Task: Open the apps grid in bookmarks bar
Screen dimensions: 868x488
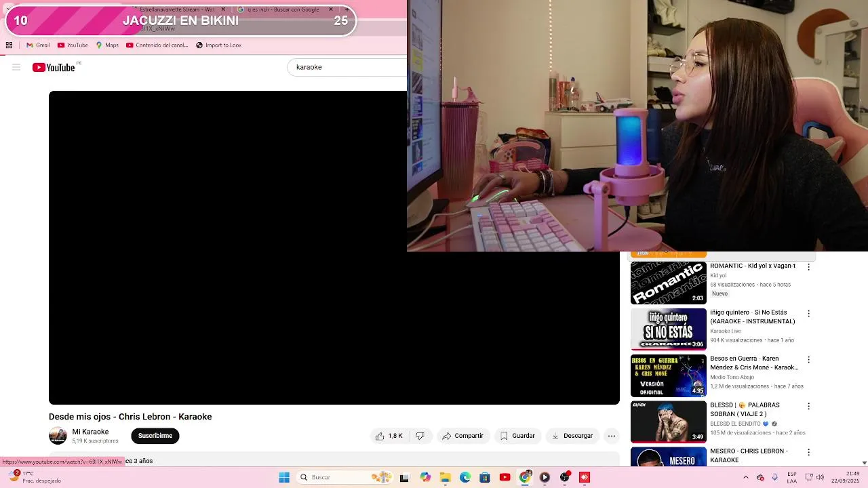Action: tap(9, 45)
